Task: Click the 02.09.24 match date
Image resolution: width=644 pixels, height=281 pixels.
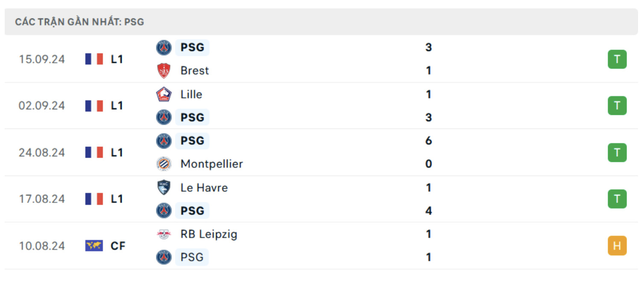Action: (x=42, y=106)
